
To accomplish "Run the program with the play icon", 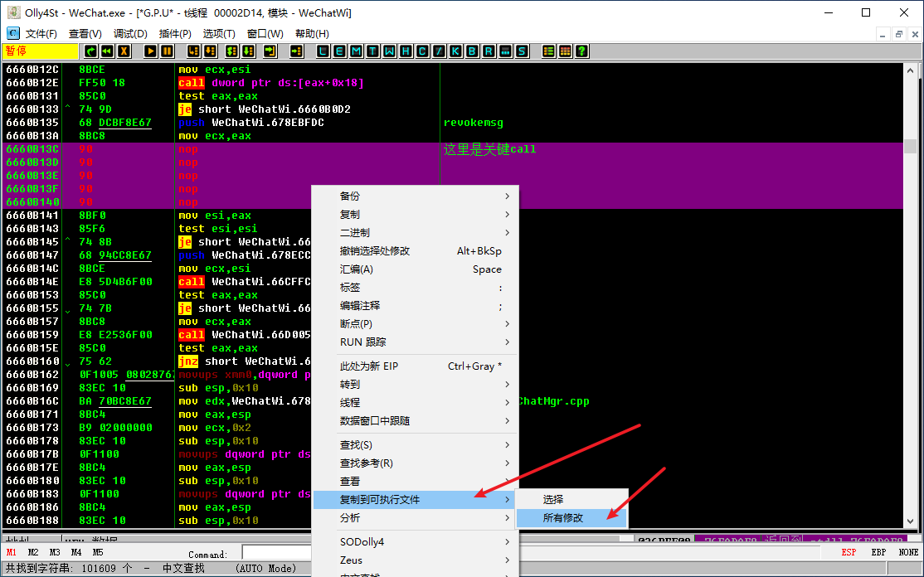I will click(x=151, y=51).
